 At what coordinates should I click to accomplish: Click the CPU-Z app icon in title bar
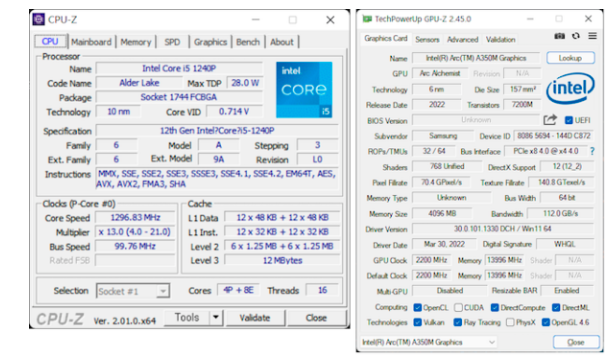38,19
